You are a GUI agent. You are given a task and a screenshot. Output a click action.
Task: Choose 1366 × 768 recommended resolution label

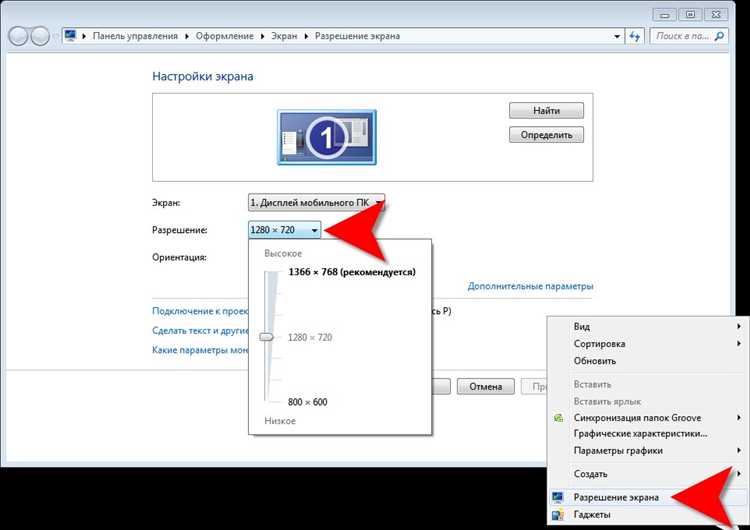(x=351, y=272)
